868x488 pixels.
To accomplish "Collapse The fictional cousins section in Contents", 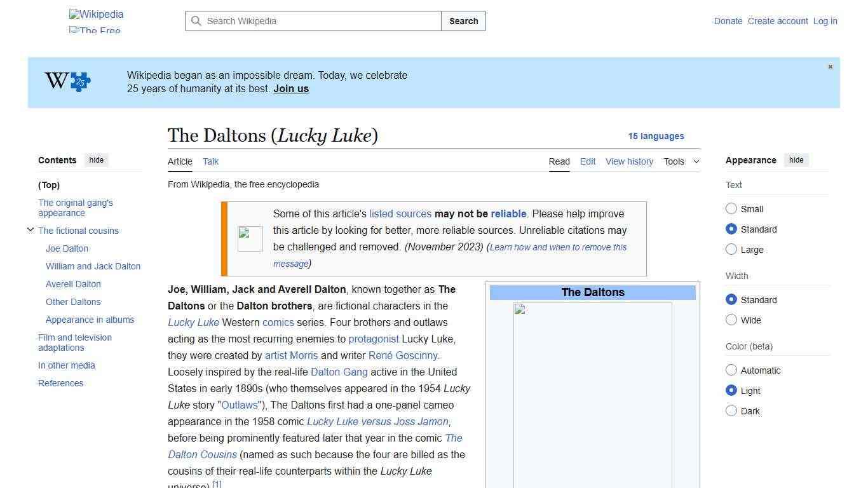I will pos(31,230).
